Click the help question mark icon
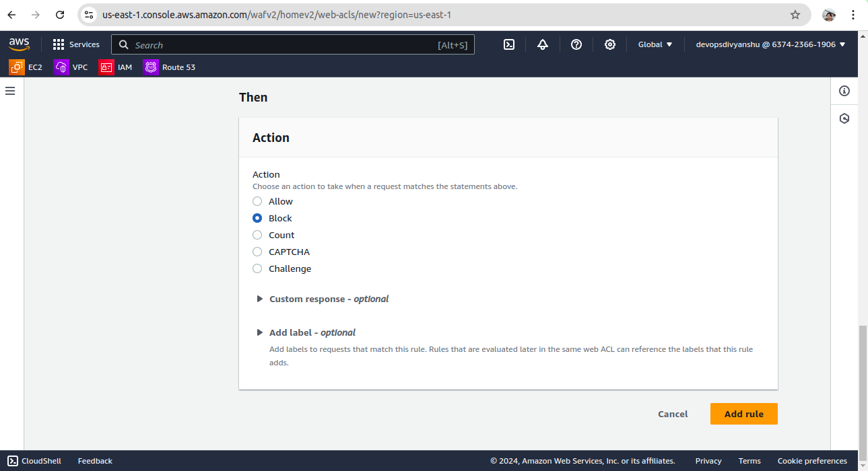The image size is (868, 471). pos(576,44)
